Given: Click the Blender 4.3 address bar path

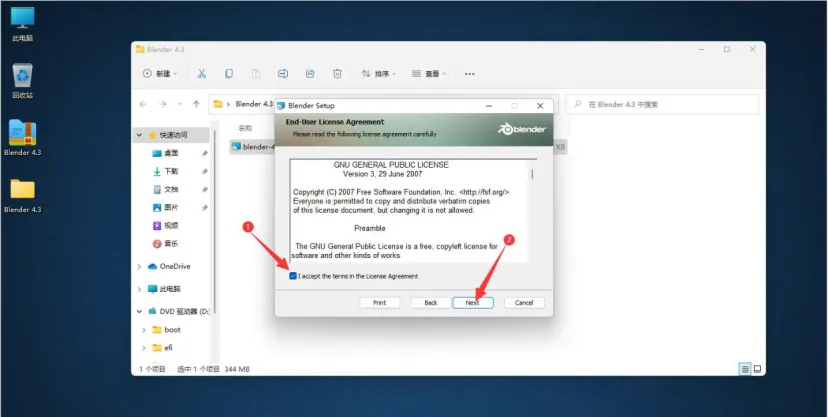Looking at the screenshot, I should (x=254, y=104).
